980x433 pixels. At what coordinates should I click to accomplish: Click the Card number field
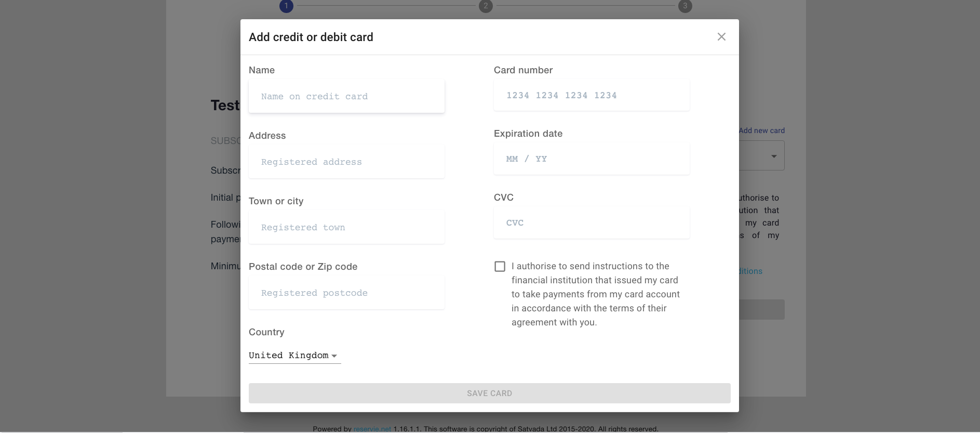(591, 95)
